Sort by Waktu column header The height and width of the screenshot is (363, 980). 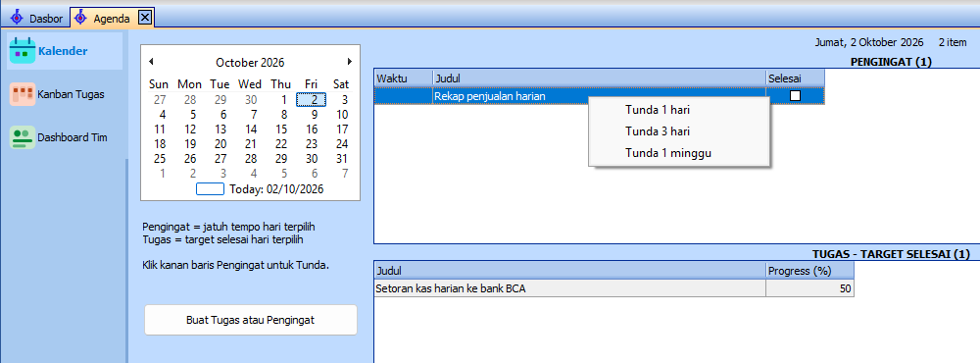(x=403, y=78)
